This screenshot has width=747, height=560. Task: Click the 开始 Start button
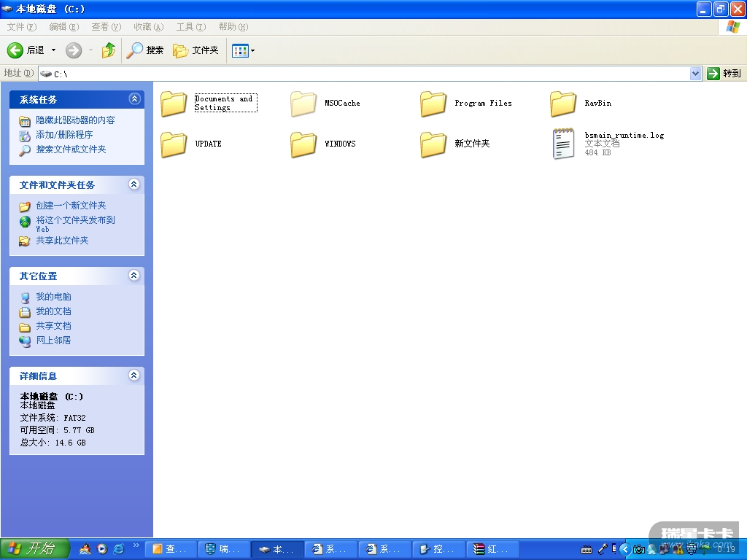click(x=34, y=549)
